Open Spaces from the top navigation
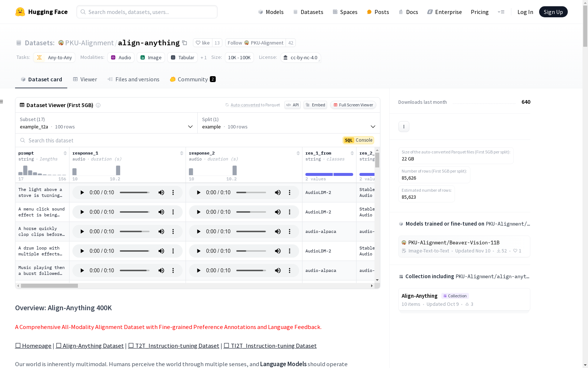Screen dimensions: 588x368 point(345,12)
